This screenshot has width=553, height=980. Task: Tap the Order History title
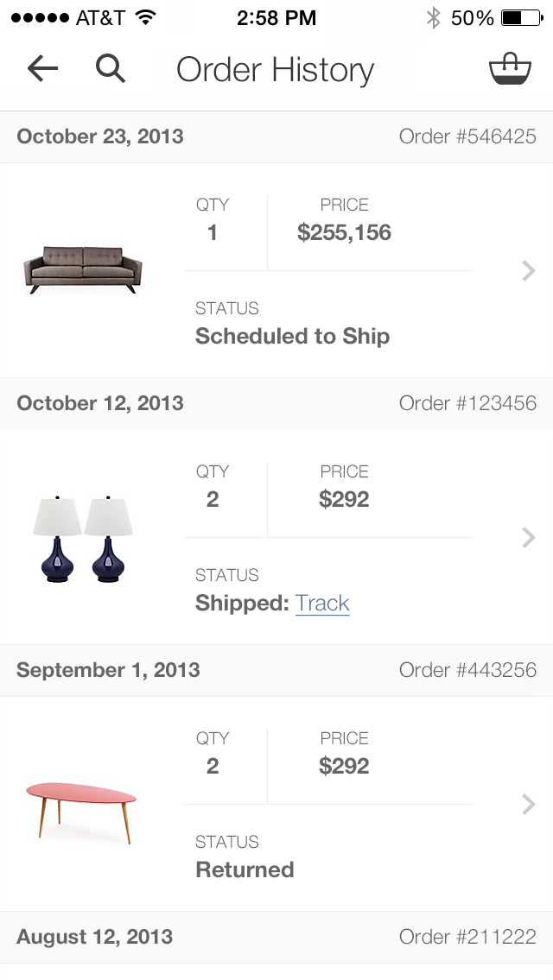click(275, 70)
